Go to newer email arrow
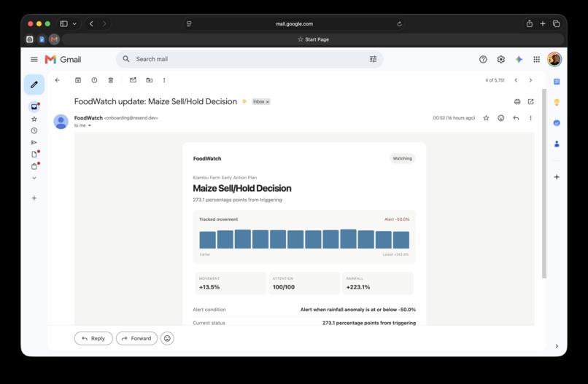 [x=516, y=80]
